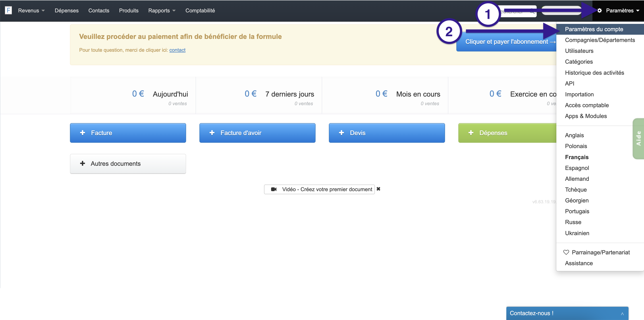Click the heart icon beside Parrainage/Partenariat
This screenshot has height=320, width=644.
566,252
